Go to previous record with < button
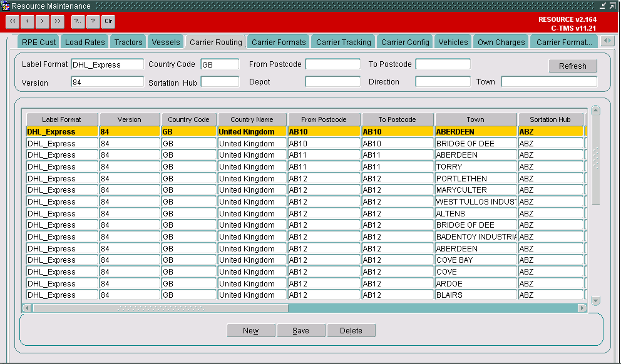Screen dimensions: 621x364 (x=28, y=21)
